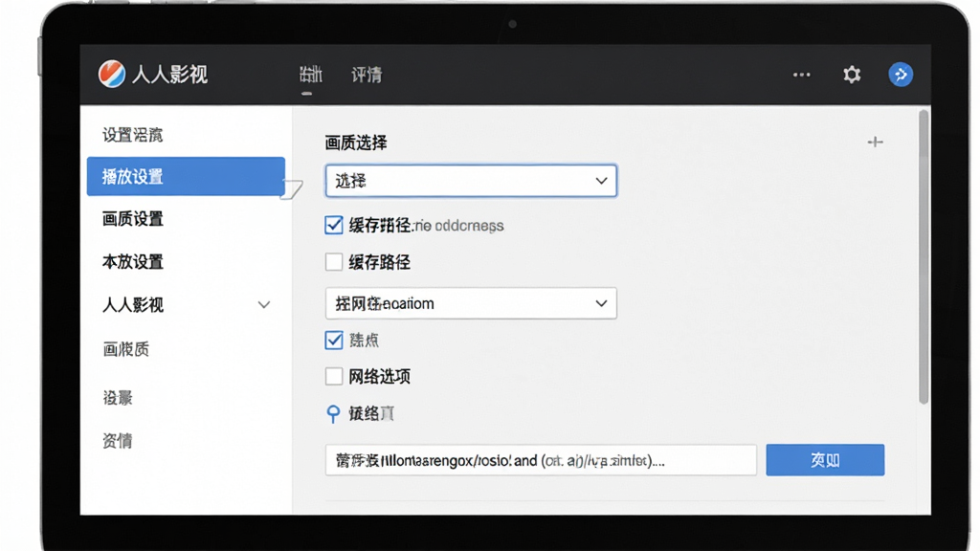The width and height of the screenshot is (980, 551).
Task: Switch to the first top navigation tab
Action: pyautogui.click(x=310, y=75)
